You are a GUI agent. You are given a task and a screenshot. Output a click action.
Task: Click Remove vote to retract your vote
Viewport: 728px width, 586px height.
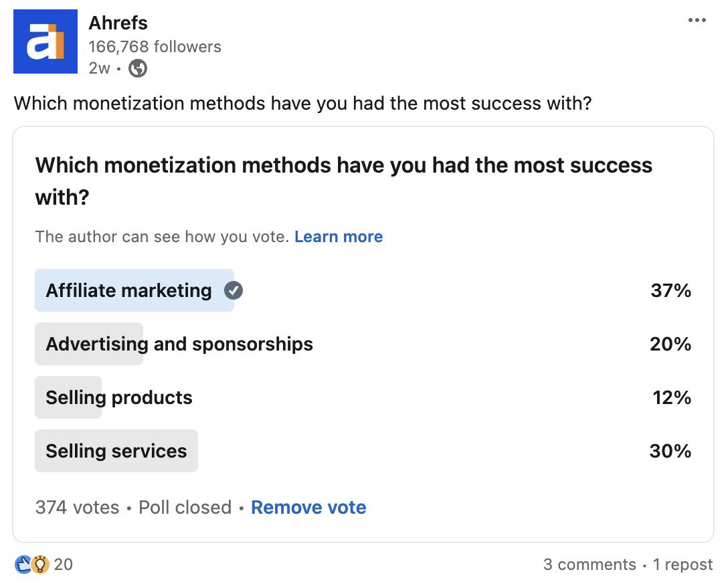point(308,507)
